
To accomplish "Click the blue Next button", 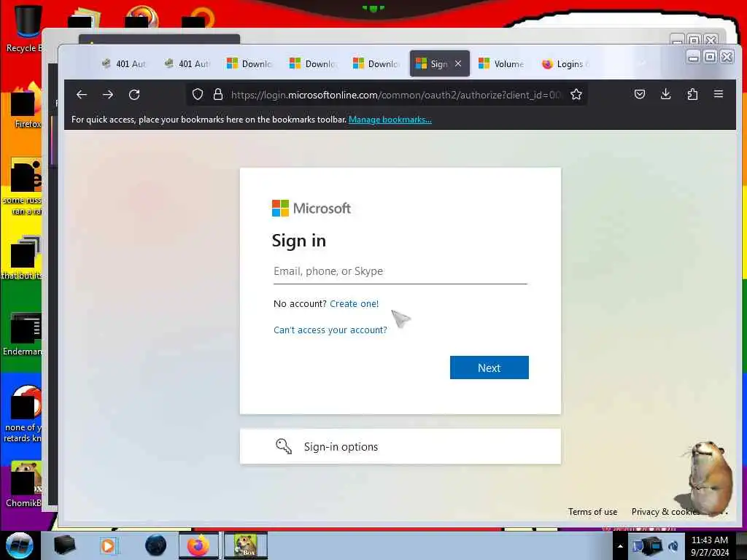I will [x=489, y=367].
